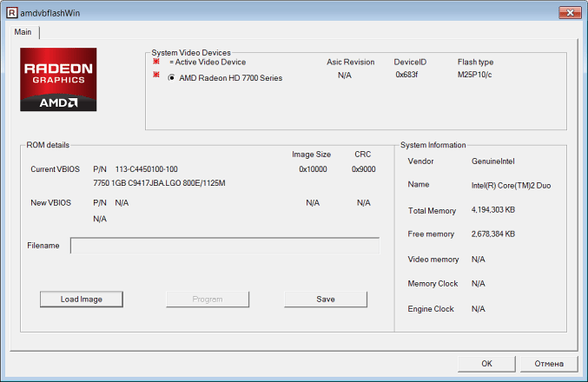Click the Image Size column header
Screen dimensions: 588x382
[311, 155]
